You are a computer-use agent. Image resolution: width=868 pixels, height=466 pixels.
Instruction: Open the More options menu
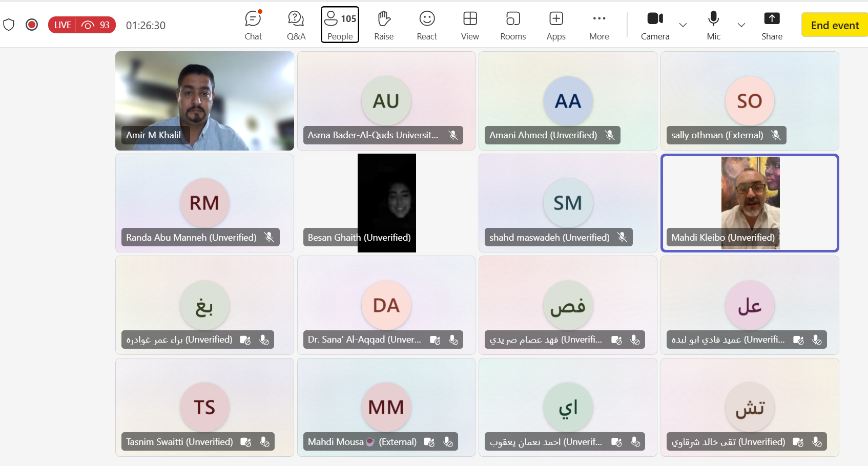click(x=599, y=25)
